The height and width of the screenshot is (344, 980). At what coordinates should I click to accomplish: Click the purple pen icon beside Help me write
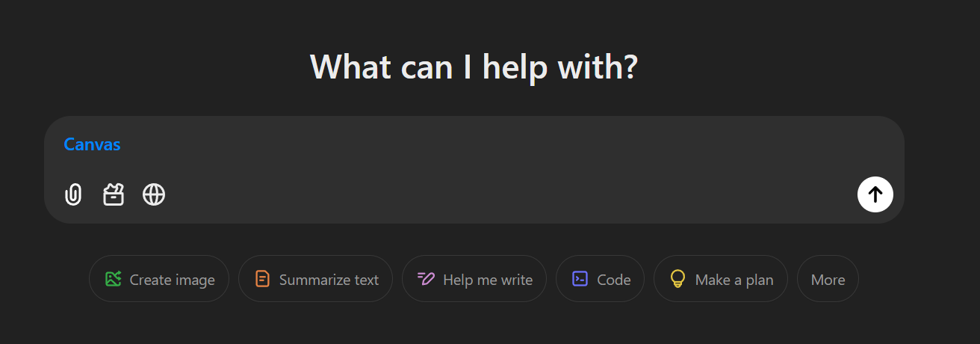click(426, 280)
